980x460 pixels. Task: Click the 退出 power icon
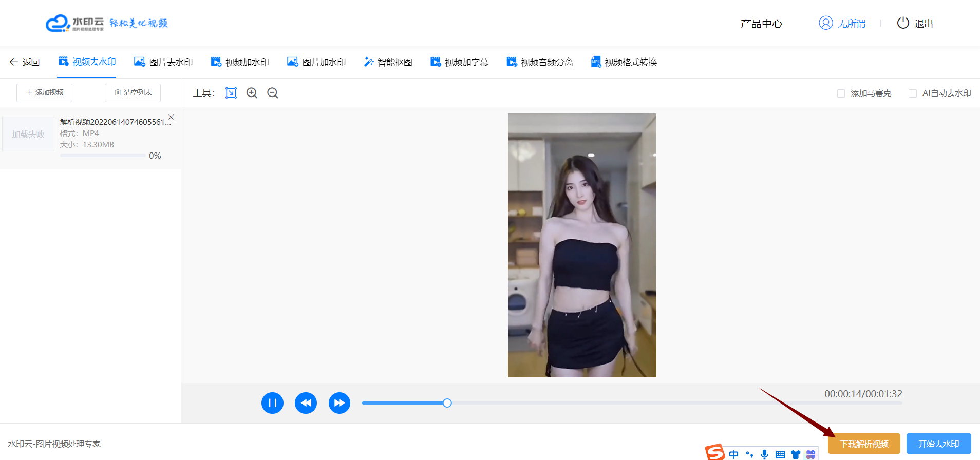(x=903, y=23)
